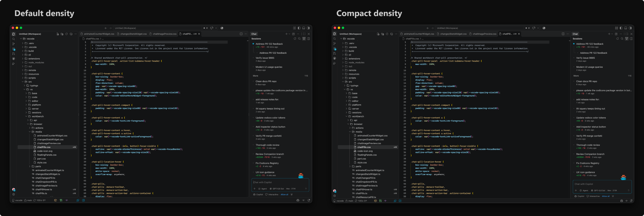644x216 pixels.
Task: Refresh the explorer in Default density window
Action: [67, 34]
